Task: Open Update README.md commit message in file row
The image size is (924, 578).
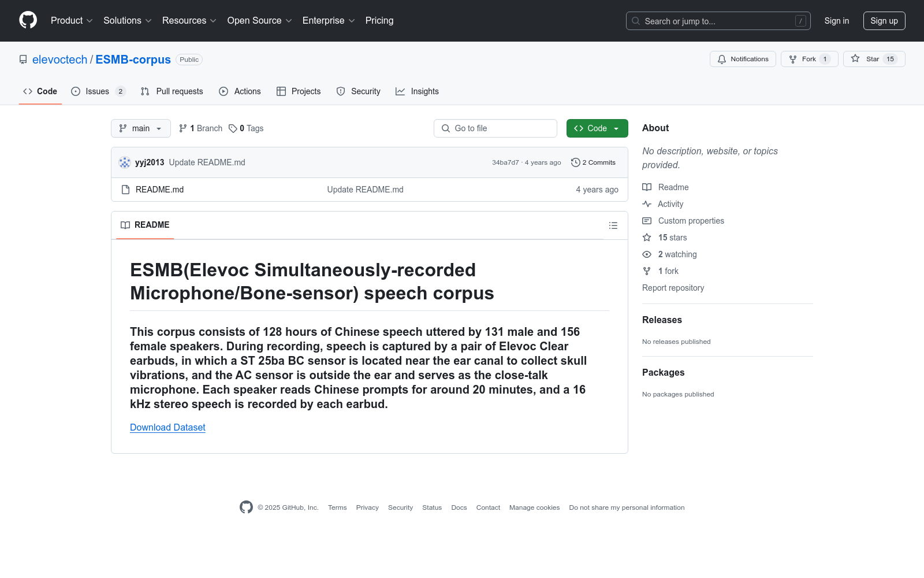Action: click(x=365, y=190)
